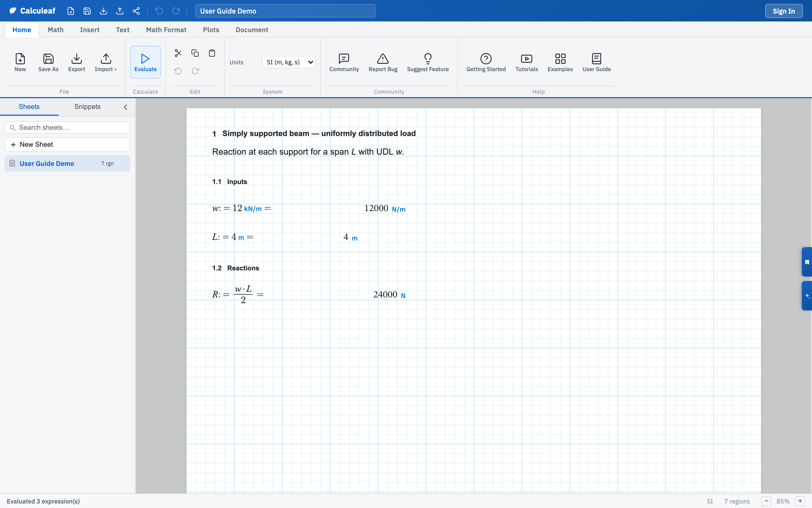
Task: Open the bookmark side panel tab
Action: click(x=807, y=262)
